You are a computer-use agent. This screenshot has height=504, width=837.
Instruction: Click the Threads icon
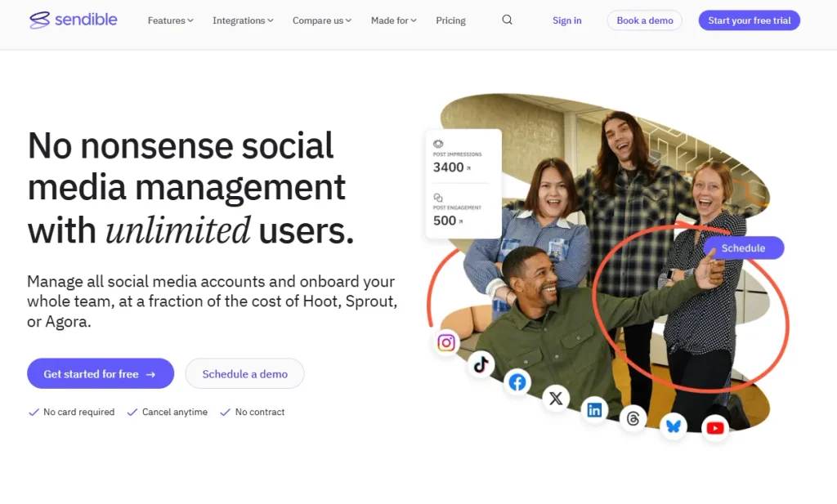(633, 419)
